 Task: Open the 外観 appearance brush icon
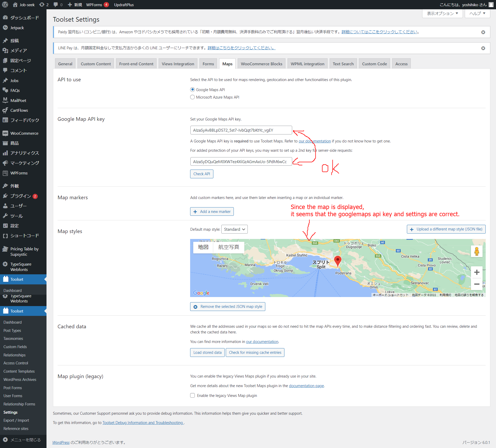click(x=5, y=186)
